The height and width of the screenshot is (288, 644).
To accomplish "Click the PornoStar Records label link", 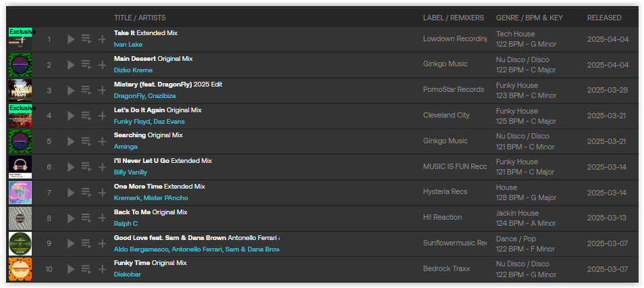I will [x=453, y=90].
